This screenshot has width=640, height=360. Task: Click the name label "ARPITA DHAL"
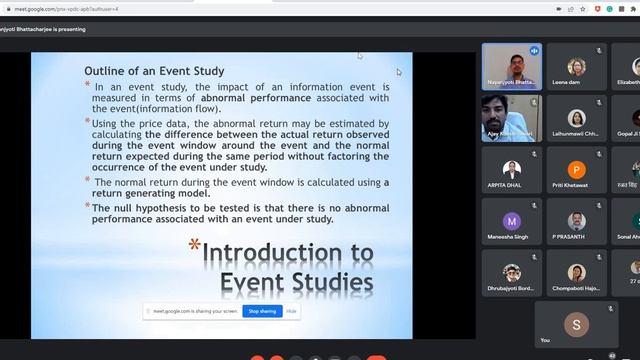[x=504, y=185]
